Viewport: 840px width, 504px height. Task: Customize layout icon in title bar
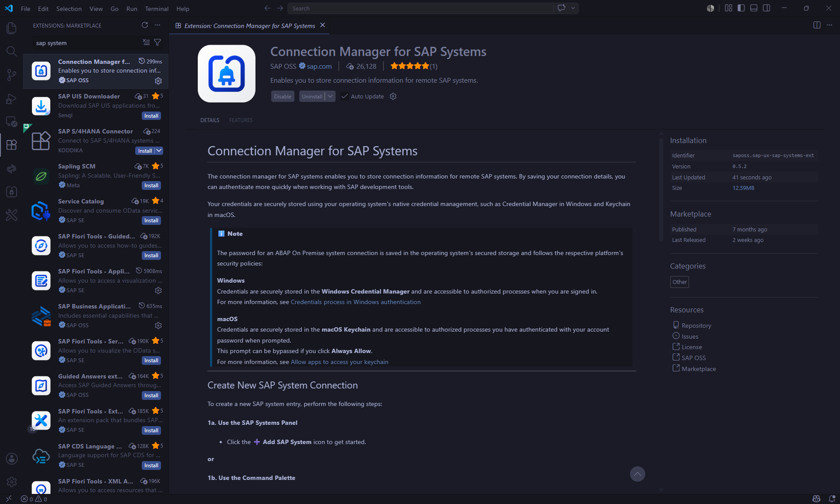[728, 8]
